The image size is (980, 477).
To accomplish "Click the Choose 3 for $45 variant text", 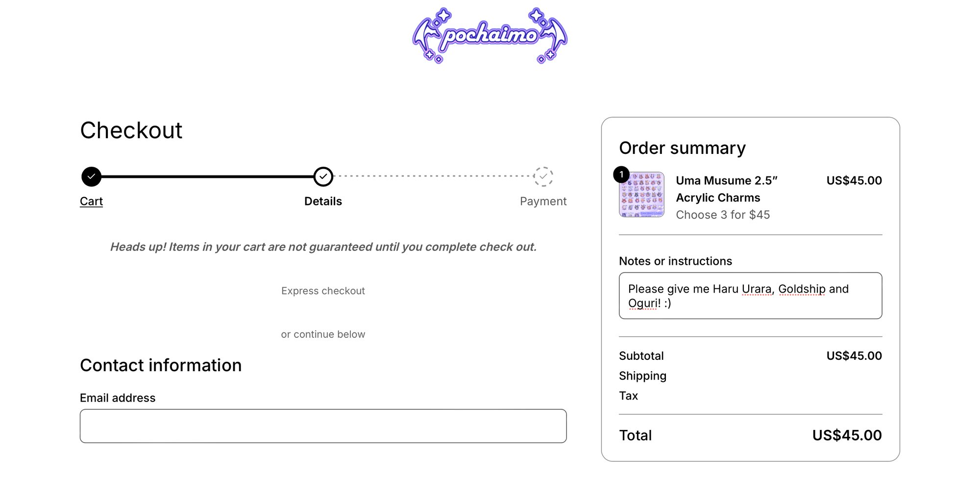I will tap(723, 215).
